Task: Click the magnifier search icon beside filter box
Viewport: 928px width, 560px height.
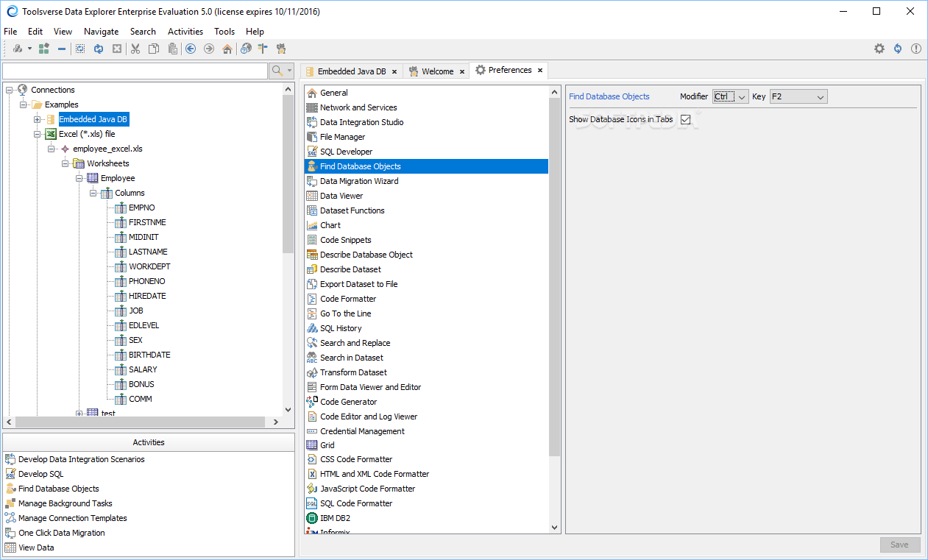Action: click(277, 71)
